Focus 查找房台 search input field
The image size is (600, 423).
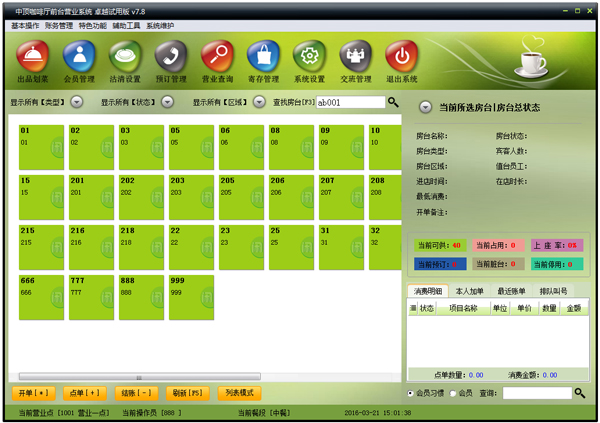(351, 102)
